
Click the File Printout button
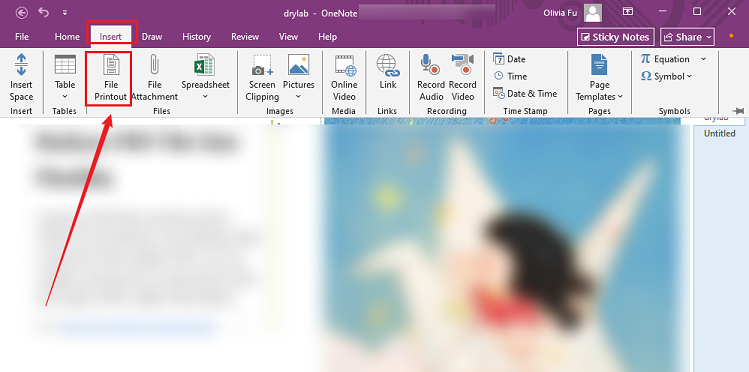[110, 78]
